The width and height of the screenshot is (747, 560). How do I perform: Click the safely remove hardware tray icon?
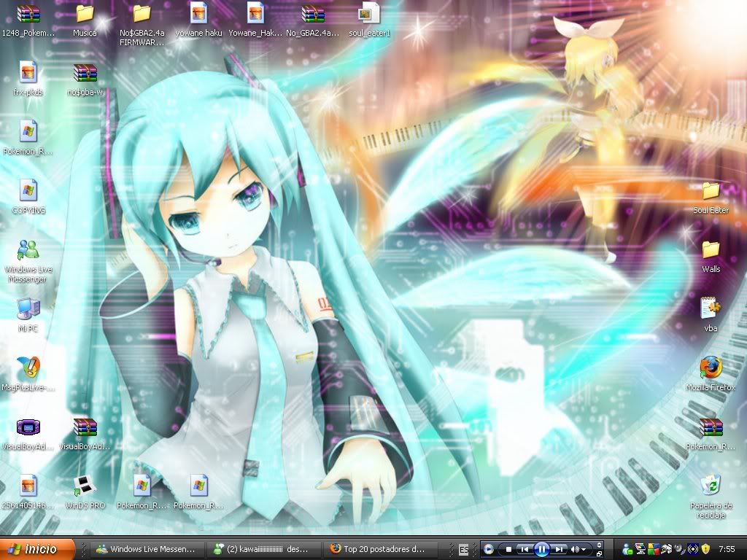tap(667, 550)
